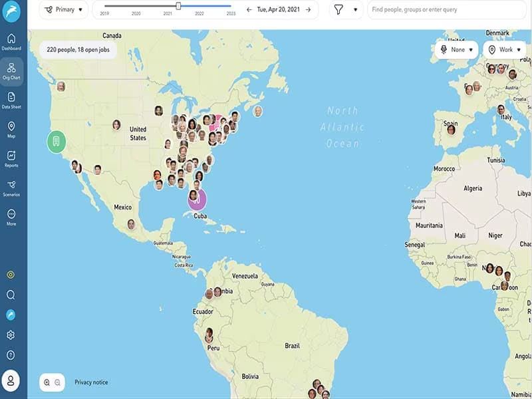
Task: Open the user profile avatar button
Action: coord(11,380)
